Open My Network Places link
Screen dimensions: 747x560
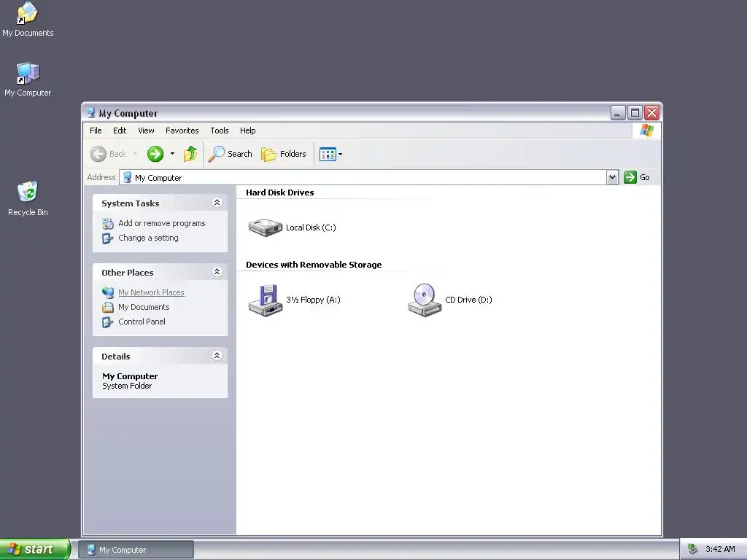coord(152,292)
